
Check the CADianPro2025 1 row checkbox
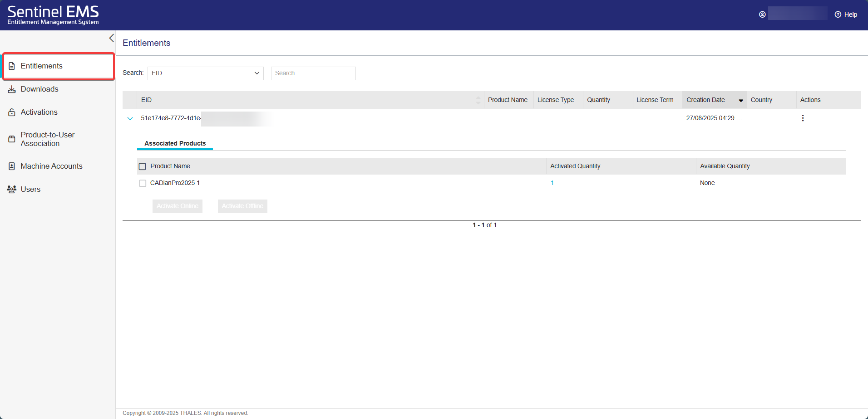click(x=143, y=183)
